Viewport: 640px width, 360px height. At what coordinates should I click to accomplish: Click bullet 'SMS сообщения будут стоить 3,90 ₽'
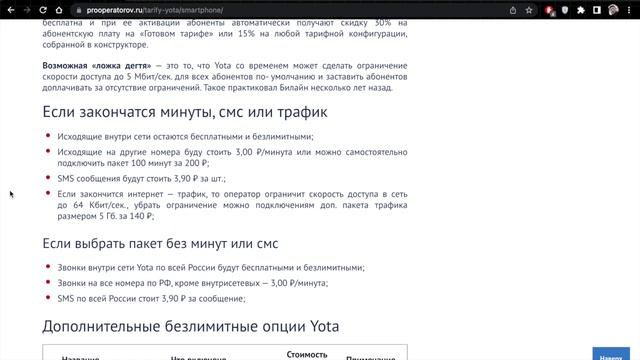click(x=141, y=178)
